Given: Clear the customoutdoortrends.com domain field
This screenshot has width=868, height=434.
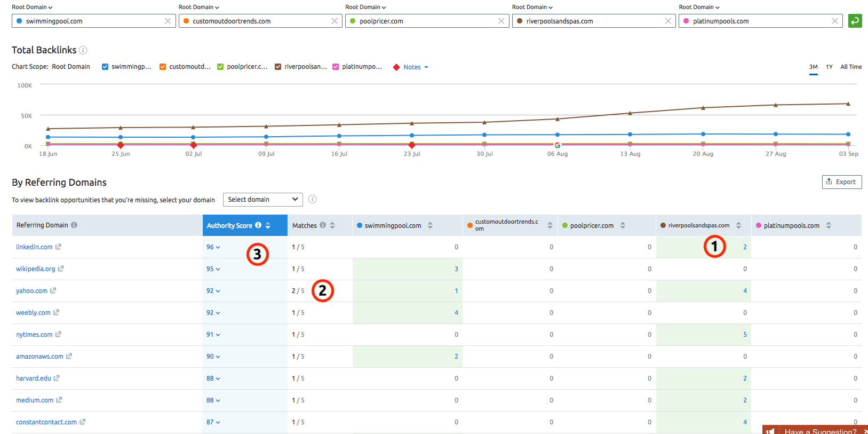Looking at the screenshot, I should coord(335,21).
